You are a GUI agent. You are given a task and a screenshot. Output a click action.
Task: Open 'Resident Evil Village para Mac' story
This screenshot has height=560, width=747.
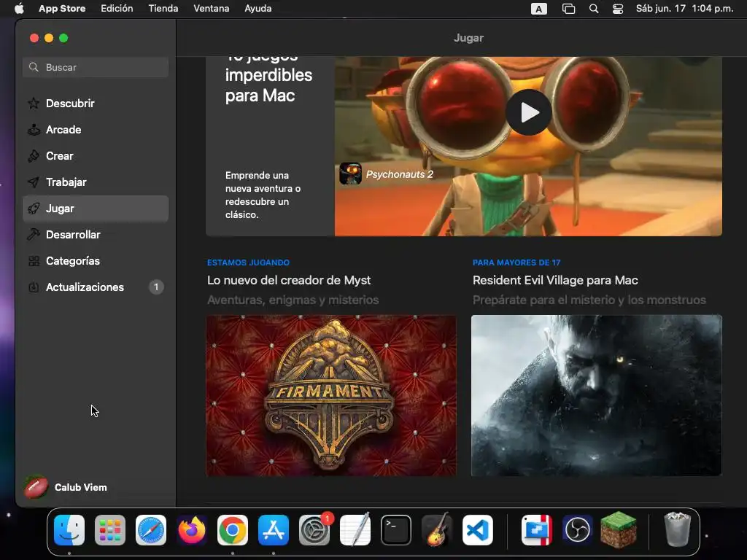point(555,280)
